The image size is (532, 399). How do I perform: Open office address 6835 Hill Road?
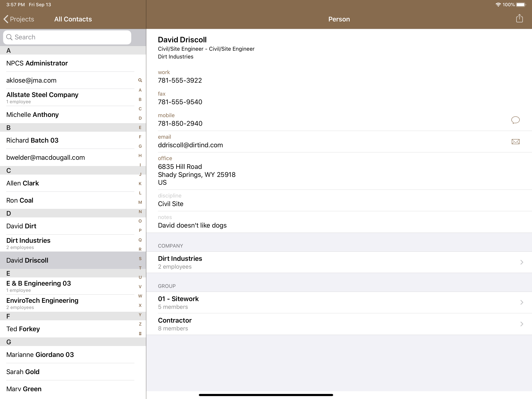pyautogui.click(x=196, y=175)
